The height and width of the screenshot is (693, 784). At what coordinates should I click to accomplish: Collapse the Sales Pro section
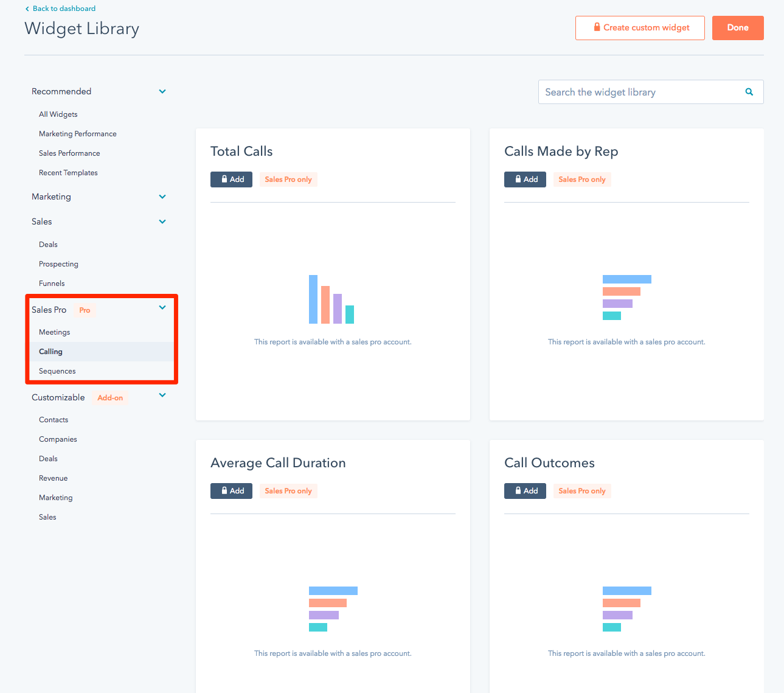(162, 307)
